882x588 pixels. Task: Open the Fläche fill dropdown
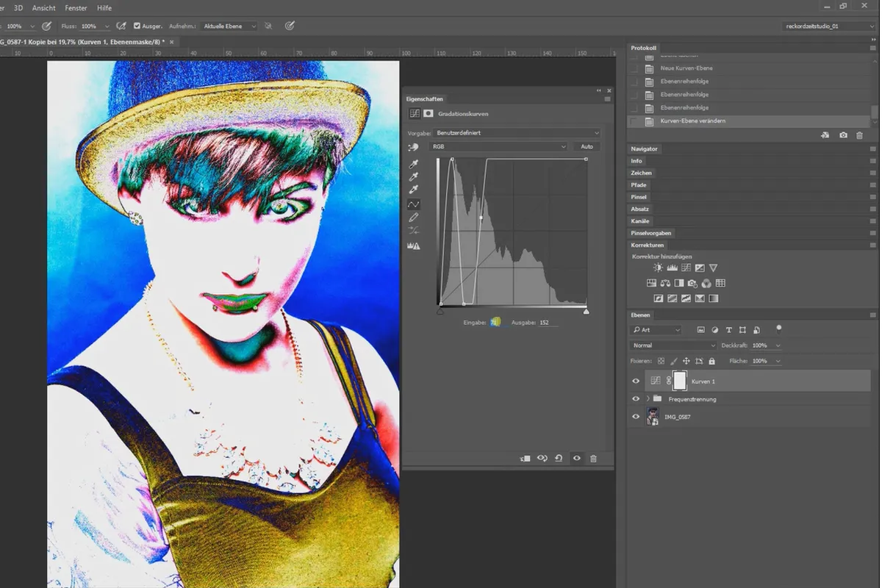[778, 361]
